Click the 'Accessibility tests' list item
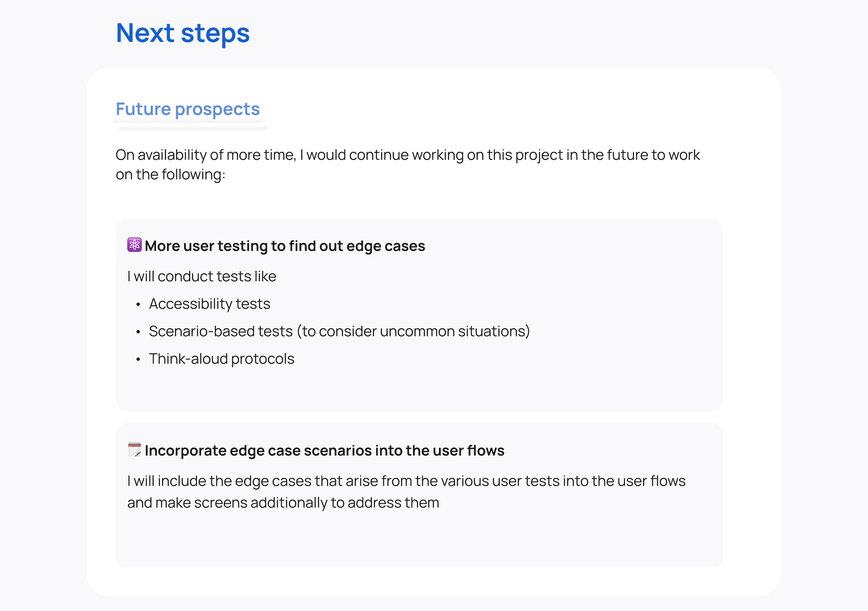Screen dimensions: 868x611 210,304
